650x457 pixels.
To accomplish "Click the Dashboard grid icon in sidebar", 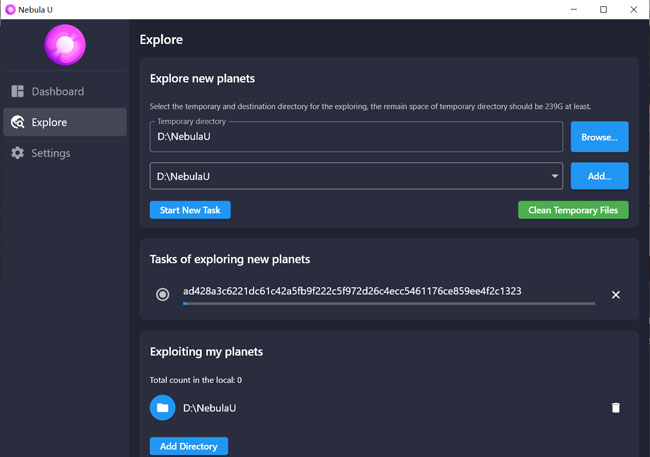I will pos(17,92).
